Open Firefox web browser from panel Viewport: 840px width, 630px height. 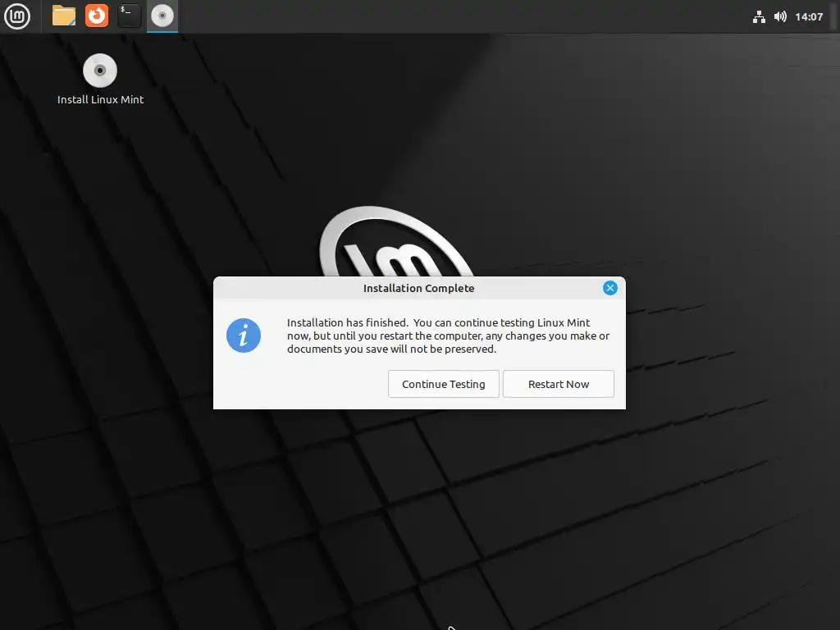[97, 16]
